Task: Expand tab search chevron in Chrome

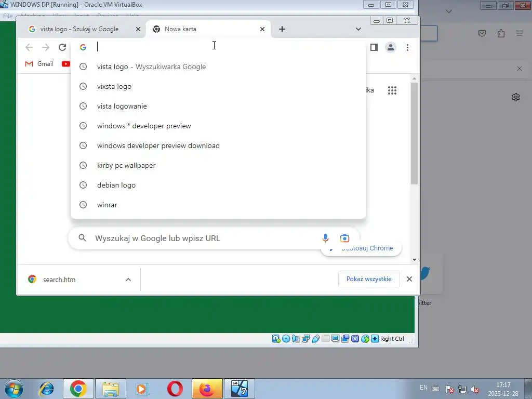Action: (358, 29)
